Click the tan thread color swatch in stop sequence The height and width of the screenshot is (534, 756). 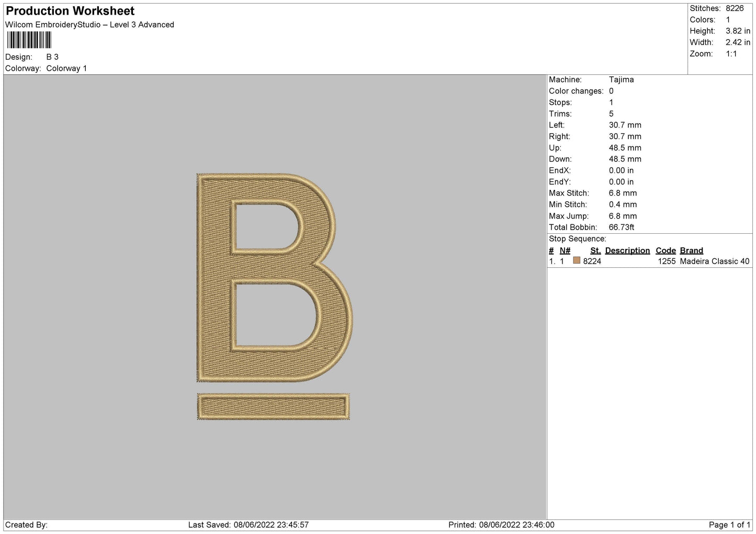pyautogui.click(x=577, y=260)
